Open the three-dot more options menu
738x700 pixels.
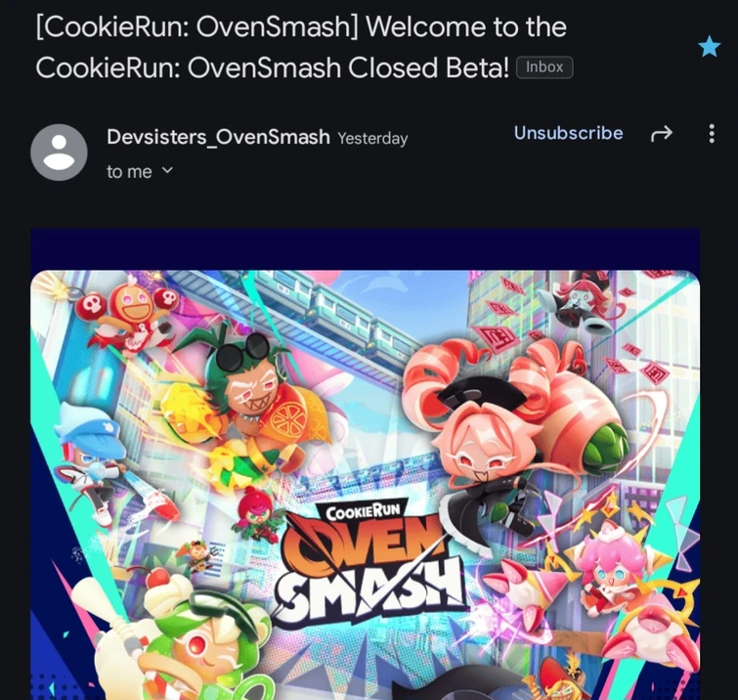tap(712, 134)
